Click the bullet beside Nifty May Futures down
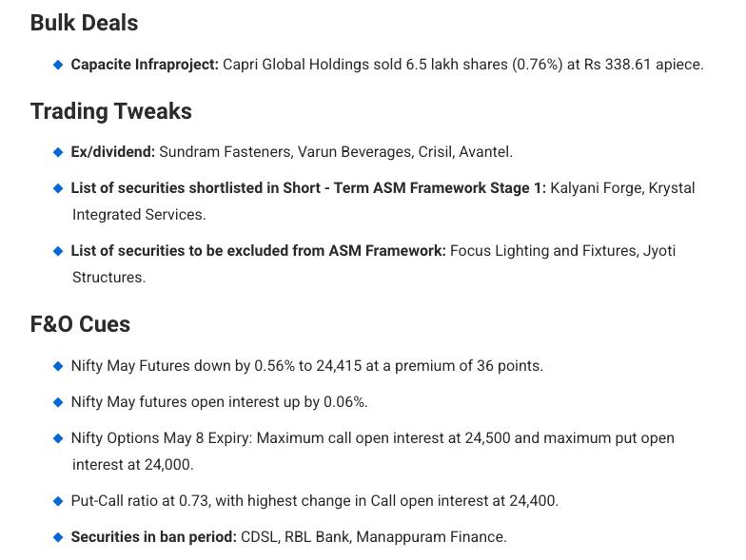Screen dimensions: 746x560 pyautogui.click(x=58, y=366)
